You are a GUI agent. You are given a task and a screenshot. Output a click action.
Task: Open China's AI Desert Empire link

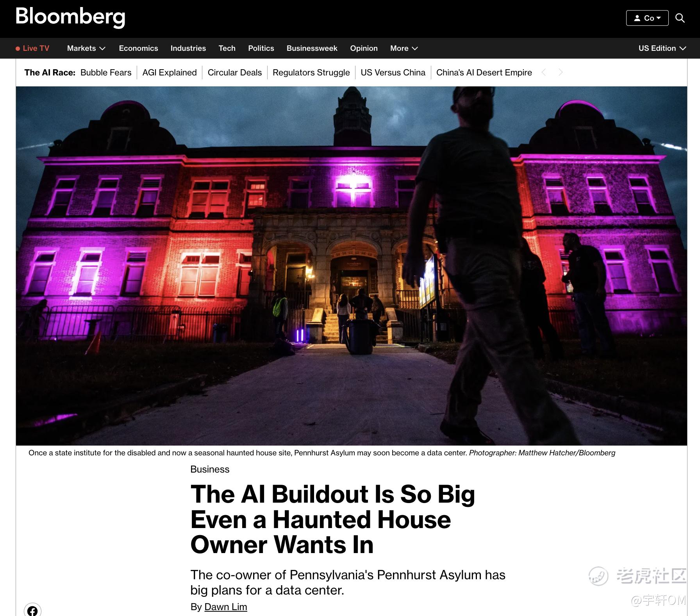click(484, 72)
